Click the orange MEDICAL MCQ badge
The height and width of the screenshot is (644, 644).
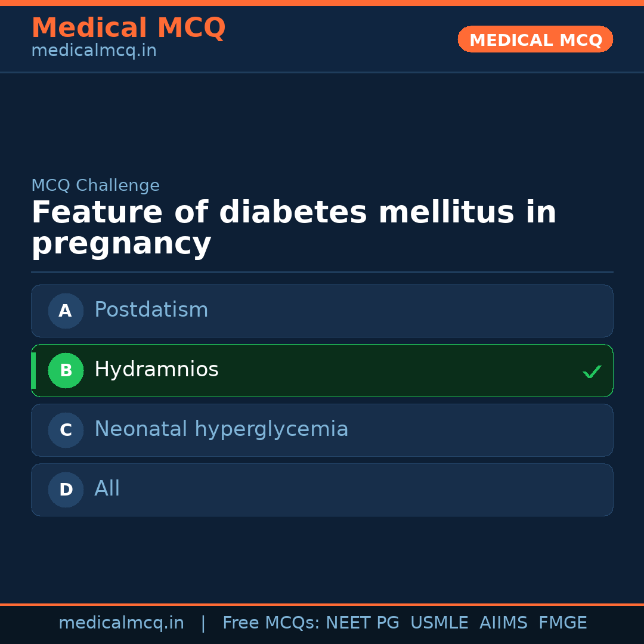535,39
